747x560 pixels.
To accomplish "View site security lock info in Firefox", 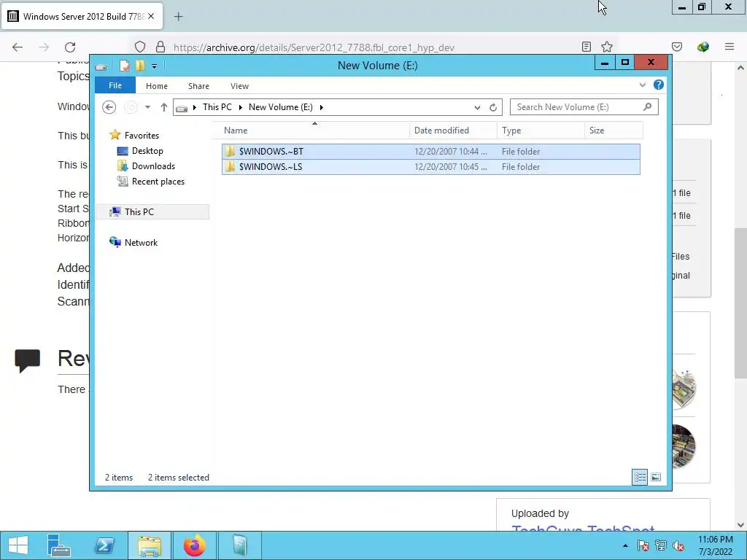I will (160, 47).
